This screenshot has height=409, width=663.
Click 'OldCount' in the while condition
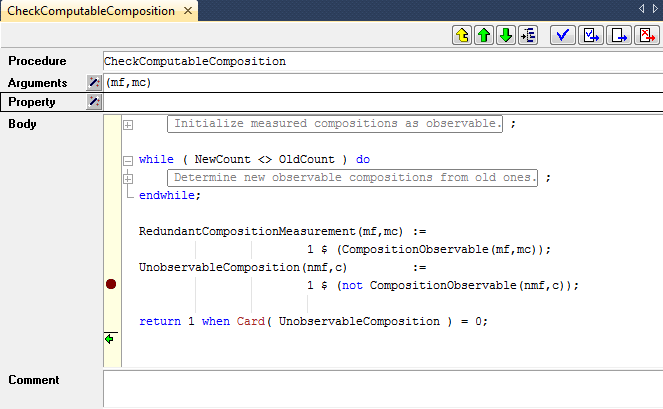pos(307,159)
